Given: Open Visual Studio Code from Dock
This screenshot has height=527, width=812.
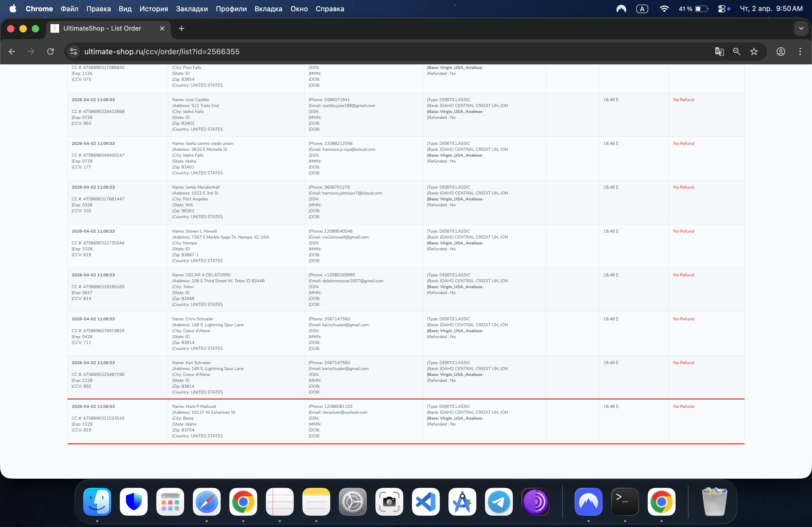Looking at the screenshot, I should tap(426, 502).
